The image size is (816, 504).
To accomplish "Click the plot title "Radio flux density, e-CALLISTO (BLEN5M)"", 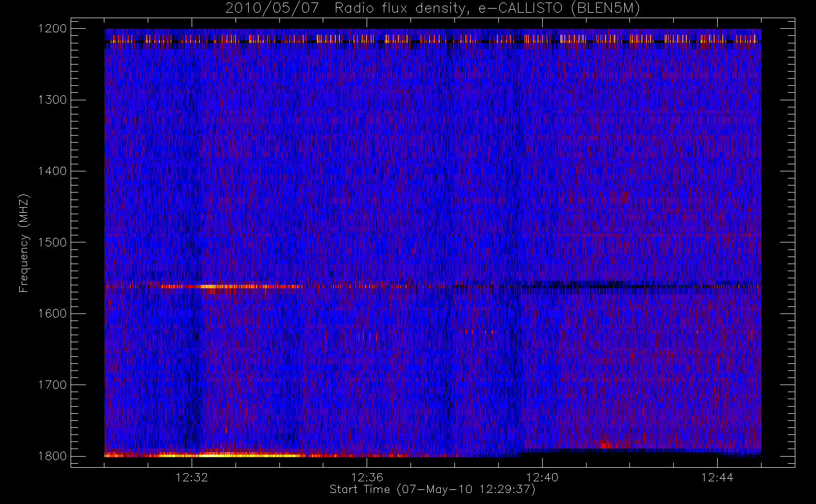I will tap(487, 9).
